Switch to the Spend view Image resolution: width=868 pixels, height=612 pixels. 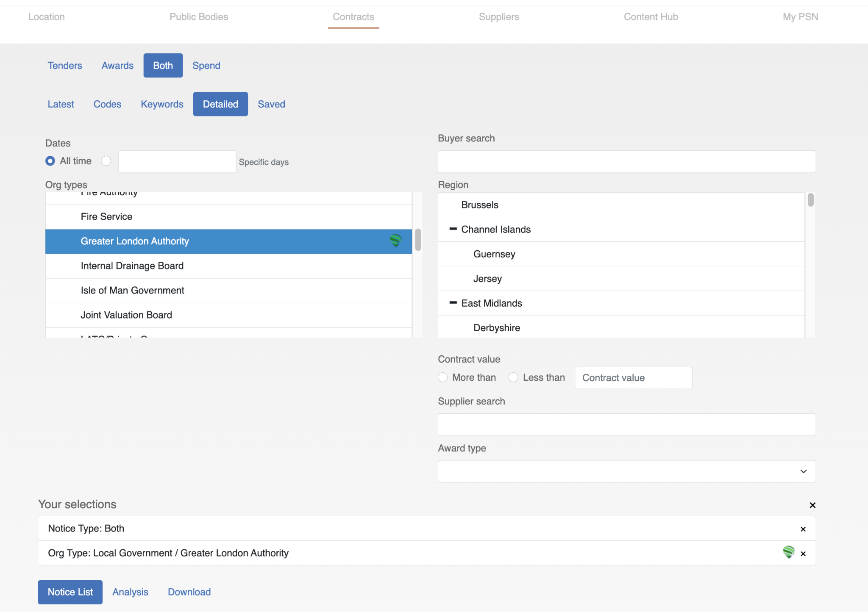point(206,66)
